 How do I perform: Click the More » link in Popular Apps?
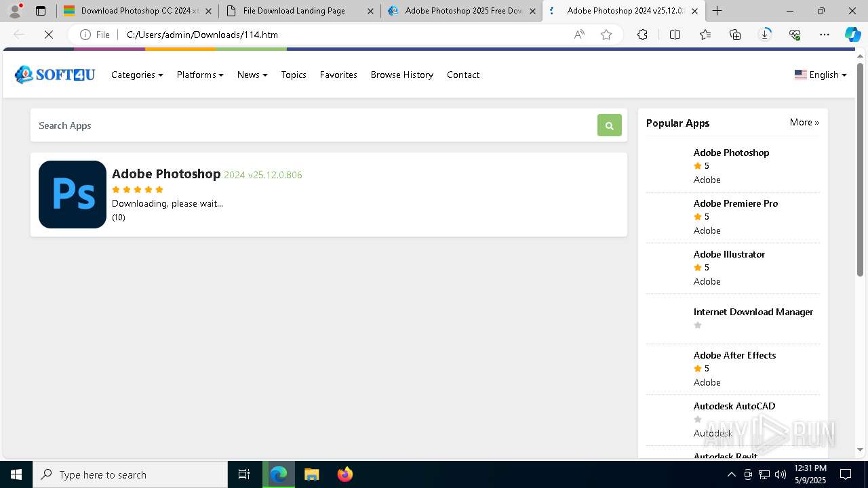click(804, 122)
